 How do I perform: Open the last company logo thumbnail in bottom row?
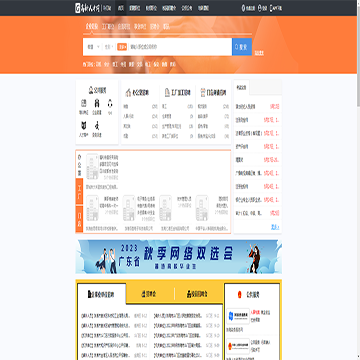202,208
